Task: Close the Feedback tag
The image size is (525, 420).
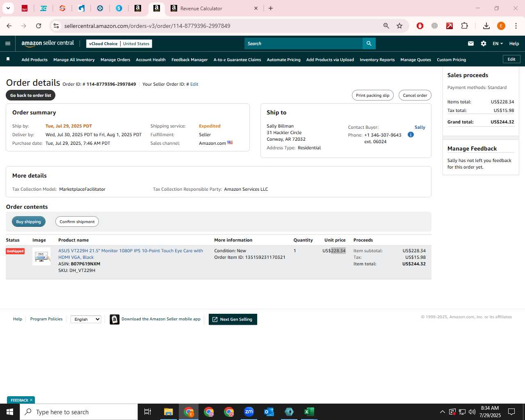Action: [31, 400]
